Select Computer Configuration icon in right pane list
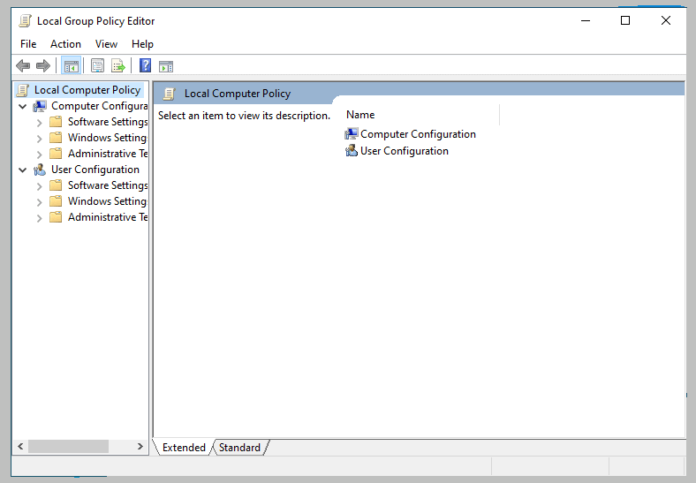This screenshot has height=483, width=696. [351, 134]
